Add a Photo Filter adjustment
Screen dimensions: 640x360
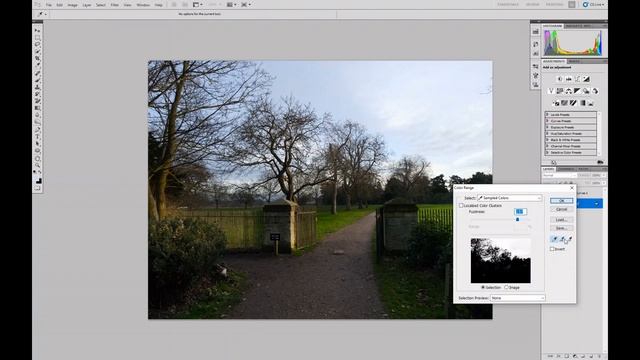point(586,91)
